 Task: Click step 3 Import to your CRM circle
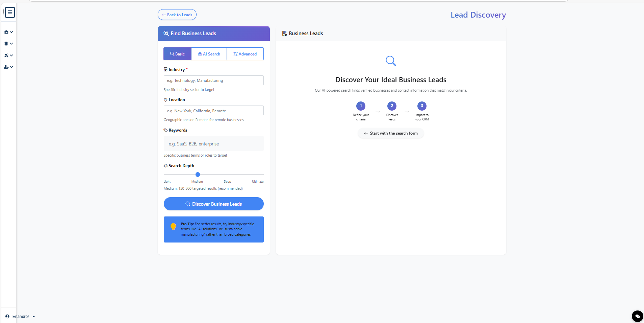422,106
